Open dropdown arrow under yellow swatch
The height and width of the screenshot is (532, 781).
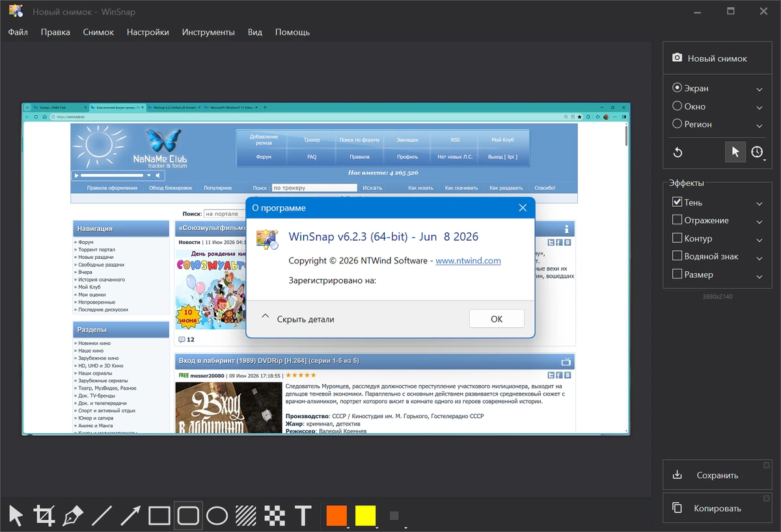pos(377,527)
